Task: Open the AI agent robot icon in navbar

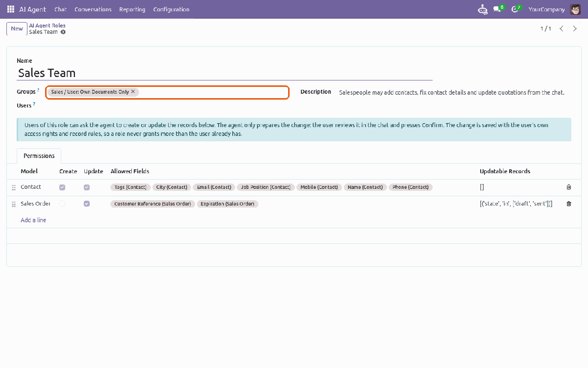Action: [483, 9]
